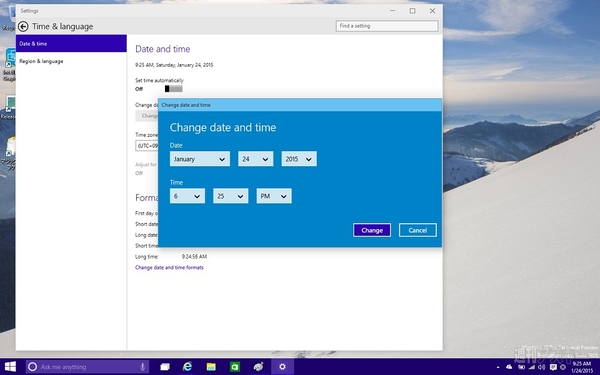600x375 pixels.
Task: Show hidden system tray icons
Action: click(498, 367)
